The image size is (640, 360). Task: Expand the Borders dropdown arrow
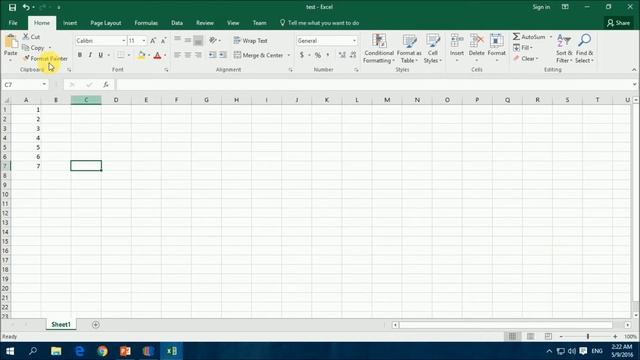[x=129, y=55]
